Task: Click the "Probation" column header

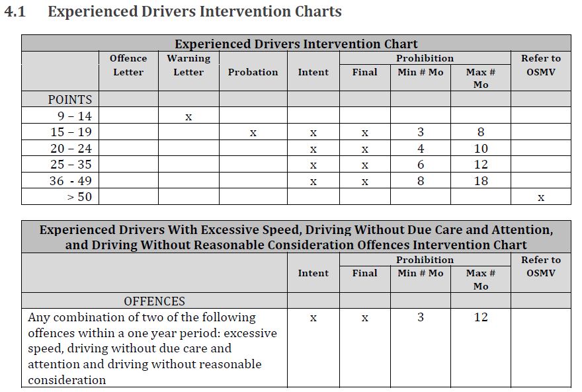Action: [x=253, y=72]
